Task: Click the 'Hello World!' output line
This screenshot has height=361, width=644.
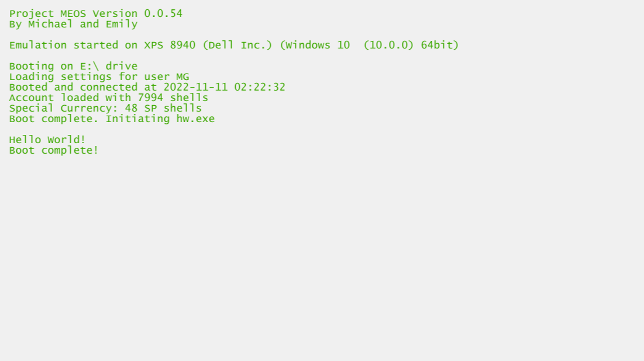Action: [47, 140]
